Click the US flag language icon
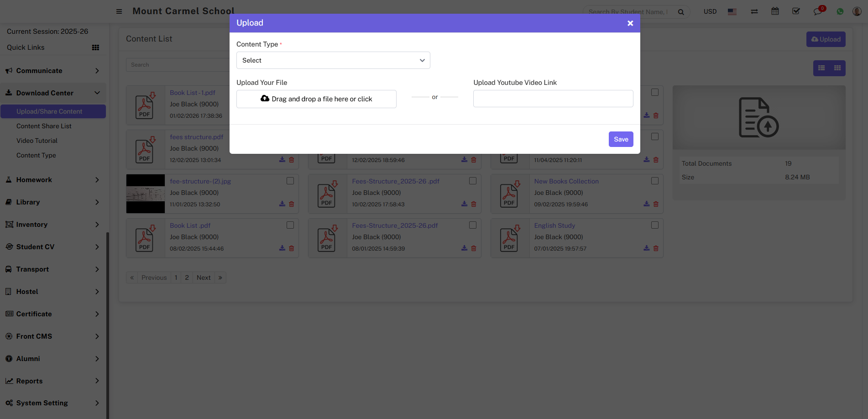This screenshot has height=419, width=868. 732,12
